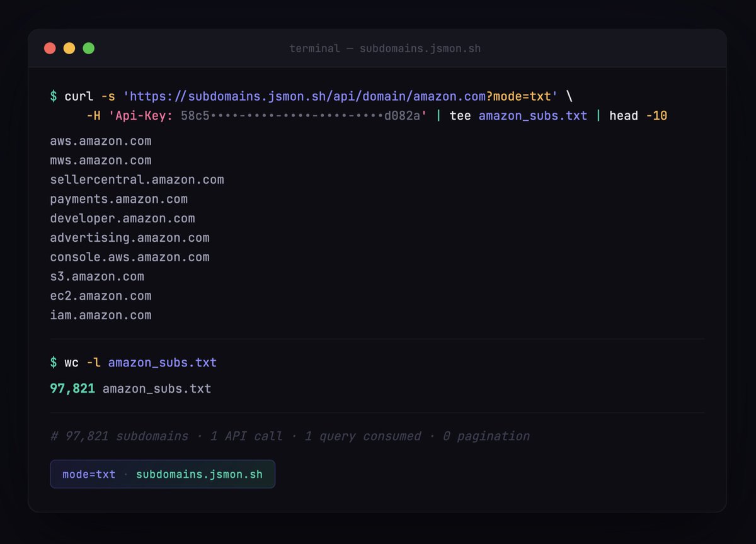Select the line advertising.amazon.com
The image size is (756, 544).
(130, 238)
